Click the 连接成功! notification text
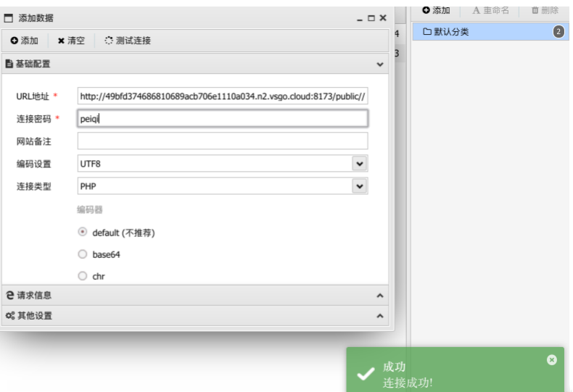 pyautogui.click(x=408, y=383)
